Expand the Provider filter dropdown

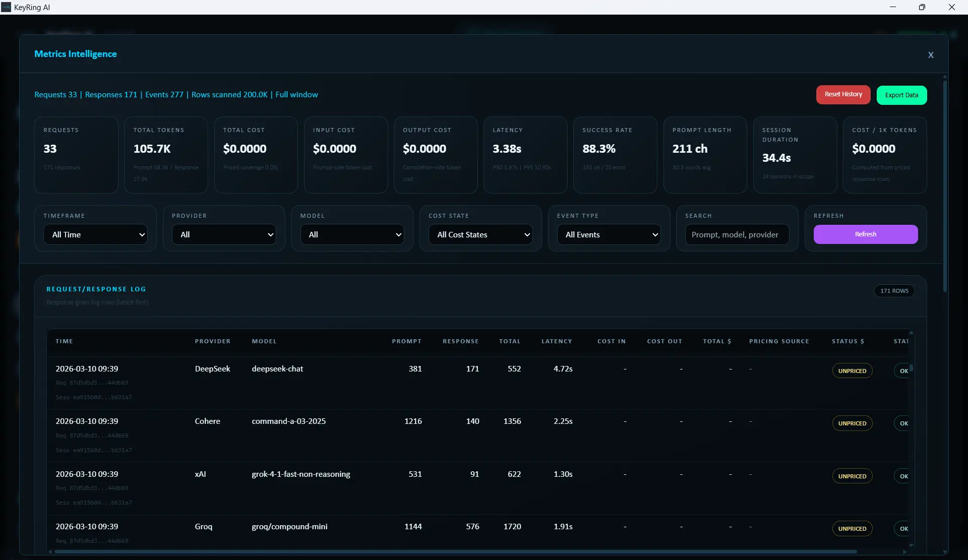coord(224,234)
